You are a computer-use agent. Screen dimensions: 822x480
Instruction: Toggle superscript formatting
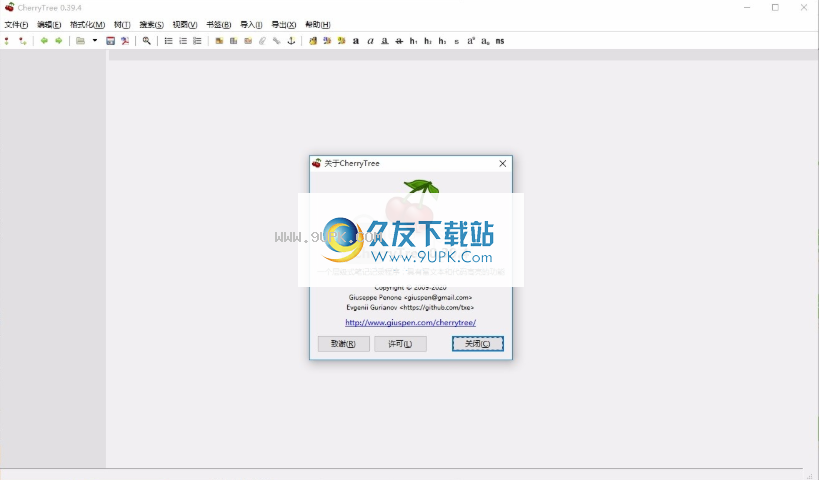(471, 41)
